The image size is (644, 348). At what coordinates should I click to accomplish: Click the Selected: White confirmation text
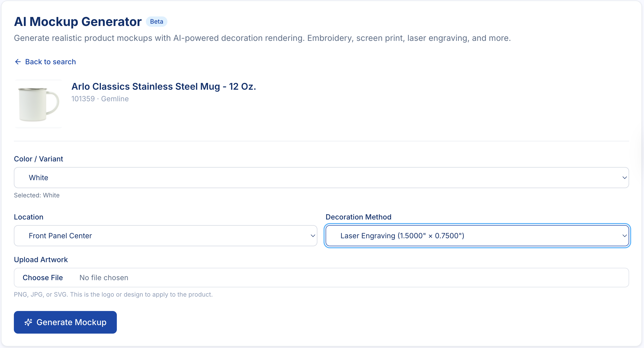[37, 195]
